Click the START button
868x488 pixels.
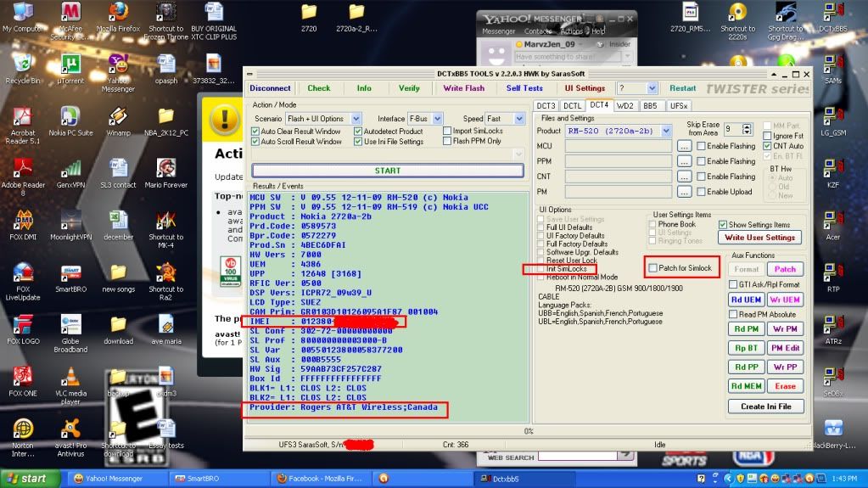coord(388,171)
